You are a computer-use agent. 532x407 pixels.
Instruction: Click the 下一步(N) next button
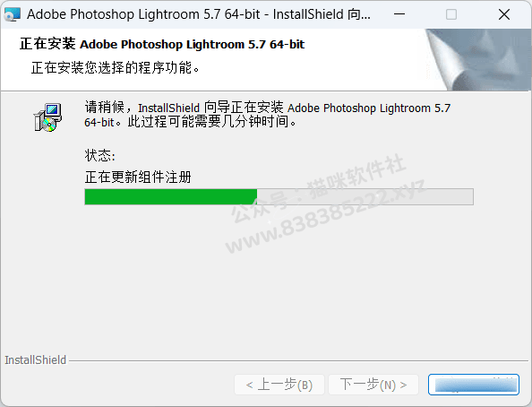click(373, 385)
